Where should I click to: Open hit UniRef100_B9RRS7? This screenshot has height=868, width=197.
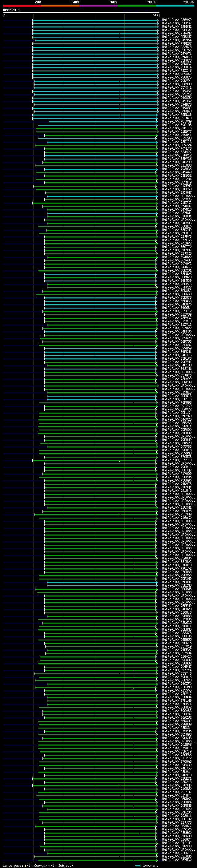click(177, 23)
